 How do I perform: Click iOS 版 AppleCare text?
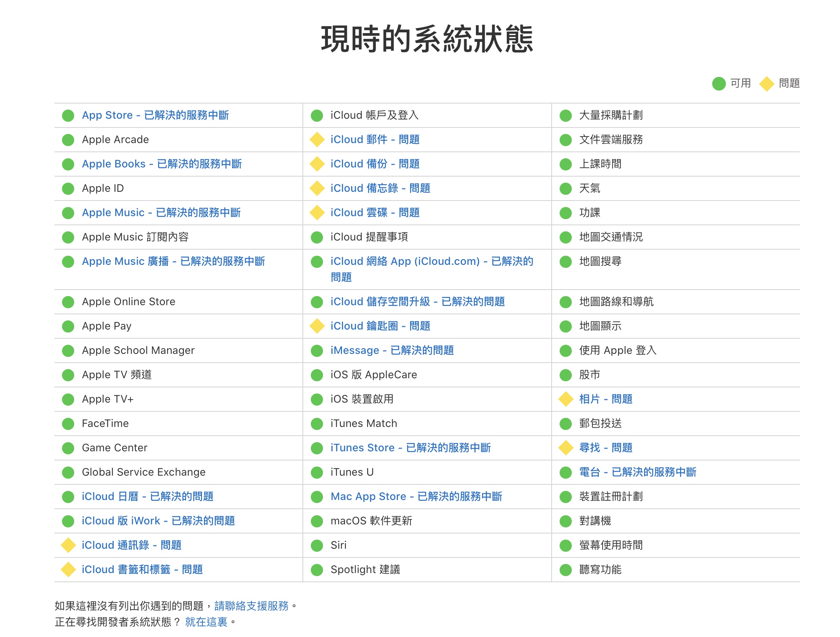[x=374, y=375]
